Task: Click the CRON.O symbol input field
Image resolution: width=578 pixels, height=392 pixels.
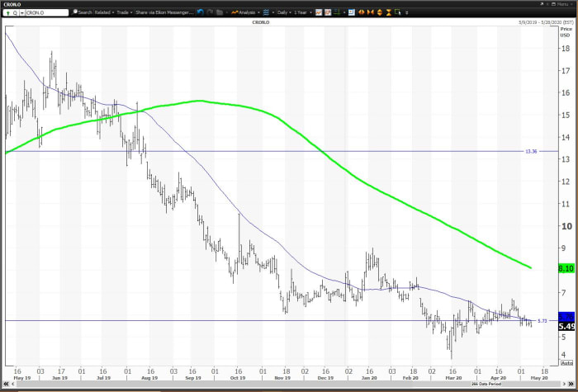Action: pos(45,12)
